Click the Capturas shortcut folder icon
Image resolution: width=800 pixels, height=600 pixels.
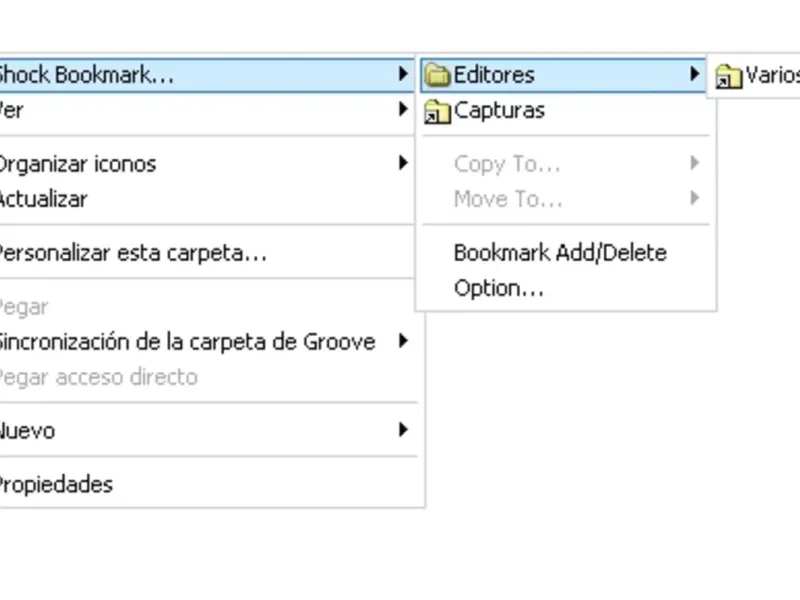click(437, 111)
